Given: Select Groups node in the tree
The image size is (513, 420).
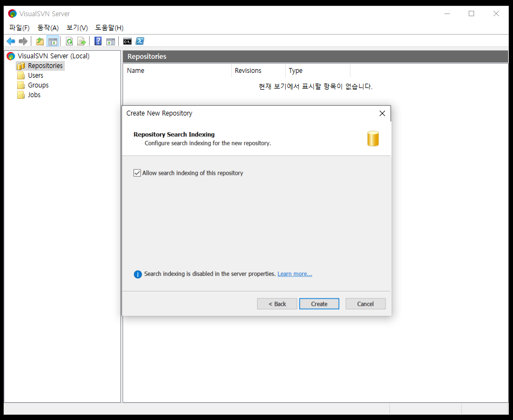Looking at the screenshot, I should (x=38, y=85).
